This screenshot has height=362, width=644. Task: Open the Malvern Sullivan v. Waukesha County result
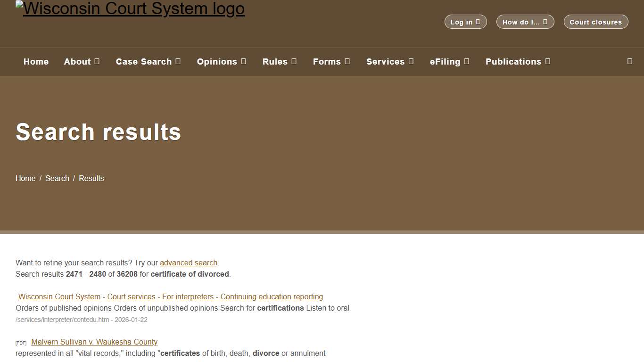pyautogui.click(x=94, y=342)
